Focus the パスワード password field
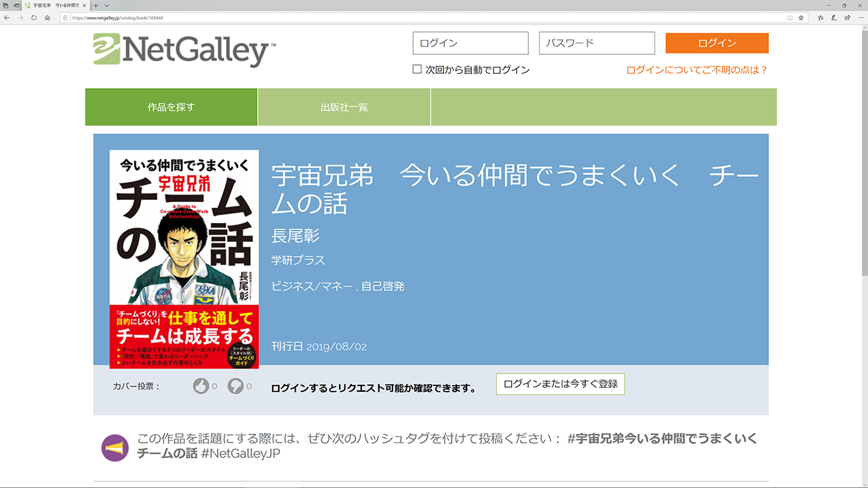 (x=597, y=43)
